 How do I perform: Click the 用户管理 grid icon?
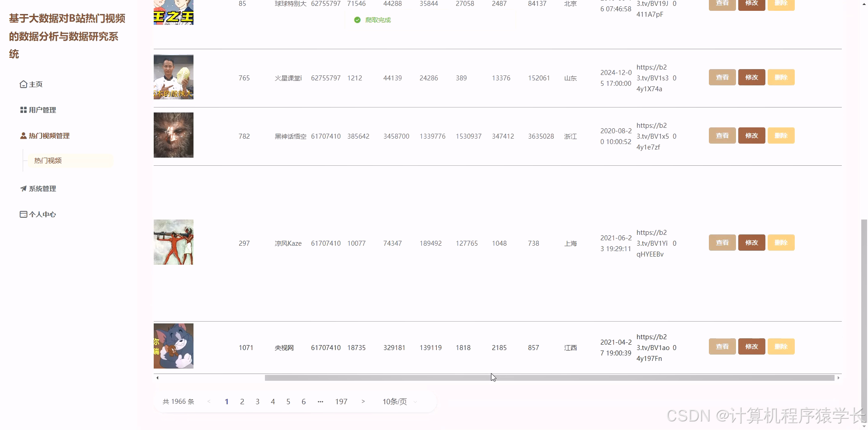(x=24, y=110)
